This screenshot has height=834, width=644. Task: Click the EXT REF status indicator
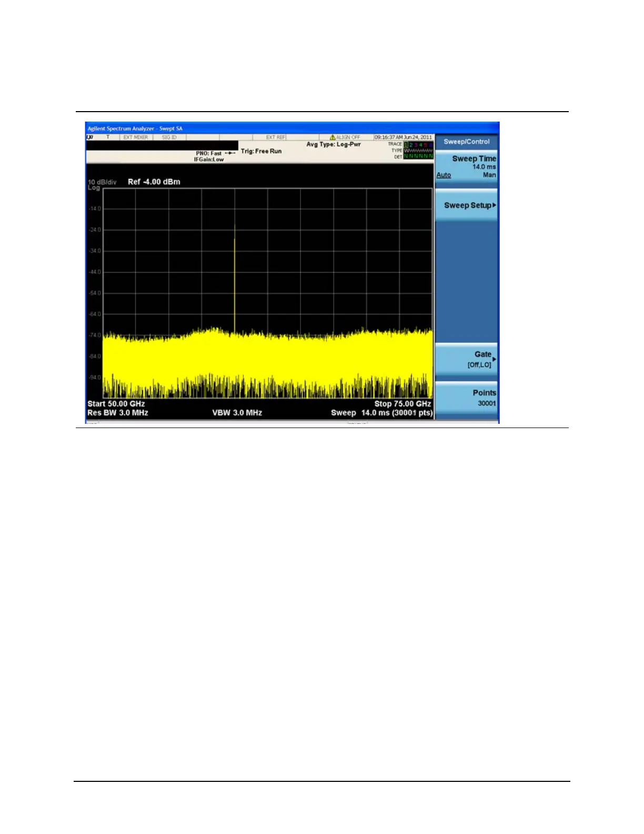point(275,137)
